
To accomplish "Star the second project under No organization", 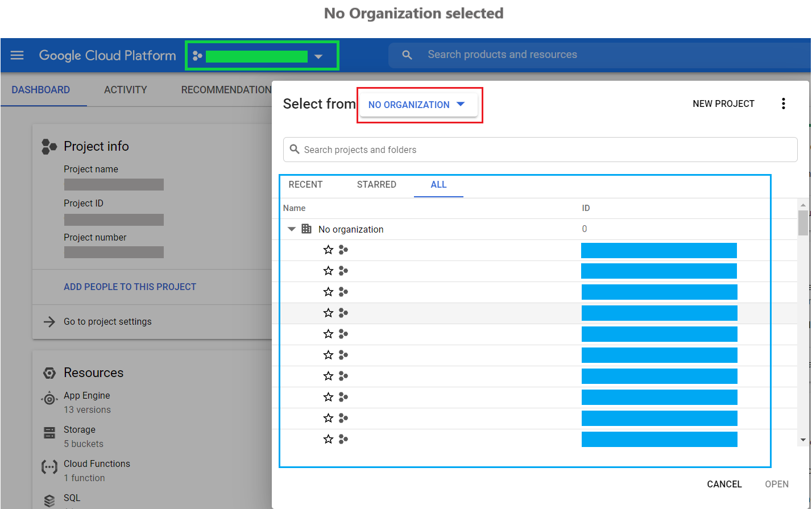I will tap(328, 271).
